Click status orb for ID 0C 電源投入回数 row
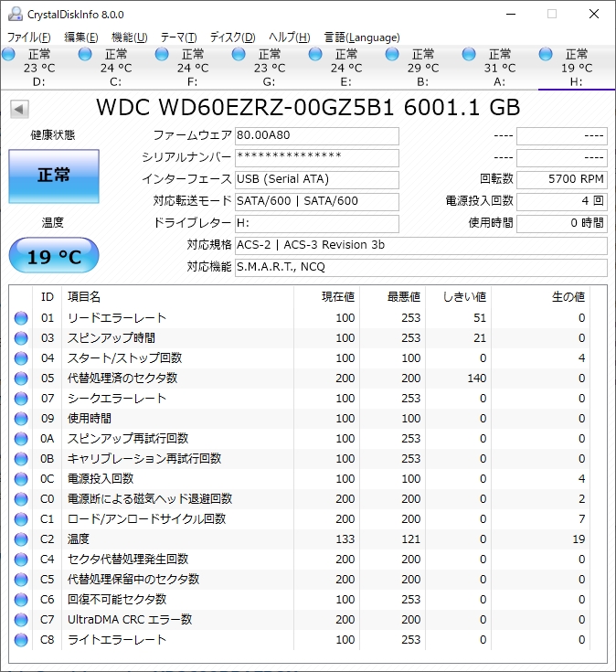616x672 pixels. [x=21, y=479]
